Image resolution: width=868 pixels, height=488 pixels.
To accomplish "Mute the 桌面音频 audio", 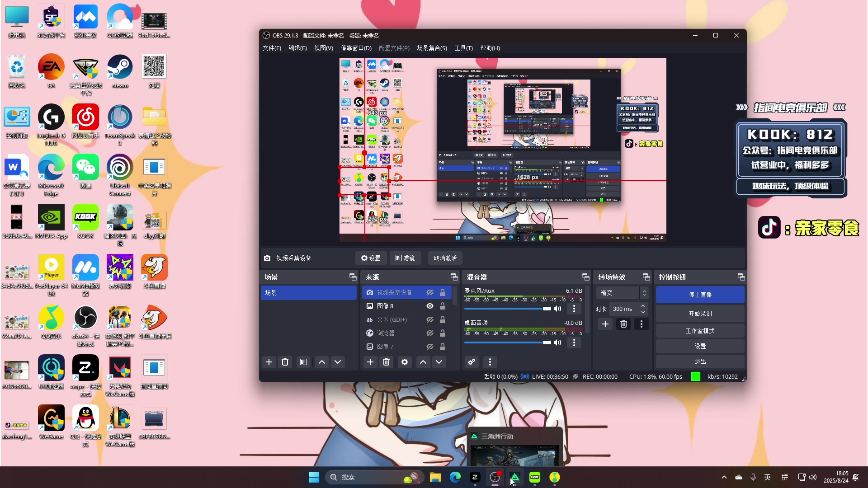I will pos(557,343).
